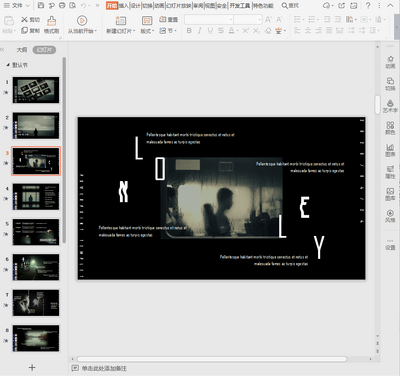Click the Format Painter (格式刷) brush icon
Viewport: 400px width, 376px height.
click(x=51, y=21)
